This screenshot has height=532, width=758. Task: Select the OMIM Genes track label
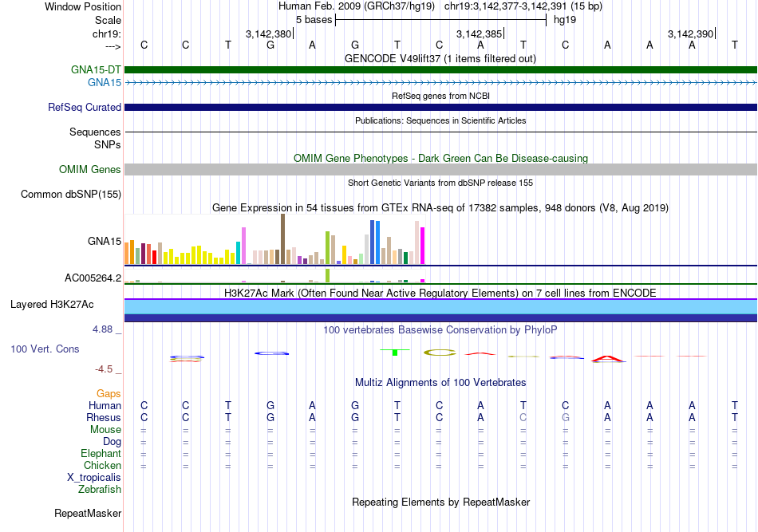[x=90, y=170]
